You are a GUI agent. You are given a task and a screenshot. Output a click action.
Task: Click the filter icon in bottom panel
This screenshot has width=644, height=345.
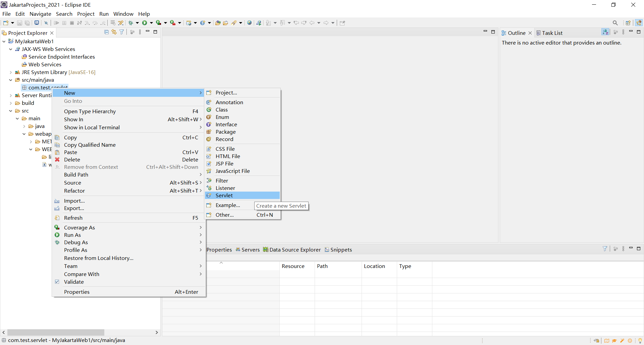605,249
